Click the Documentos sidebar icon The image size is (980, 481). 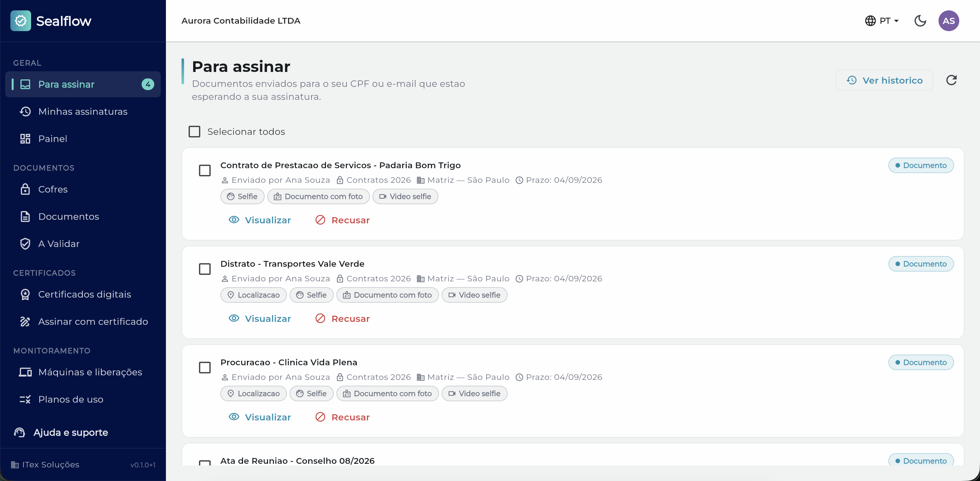[x=25, y=217]
